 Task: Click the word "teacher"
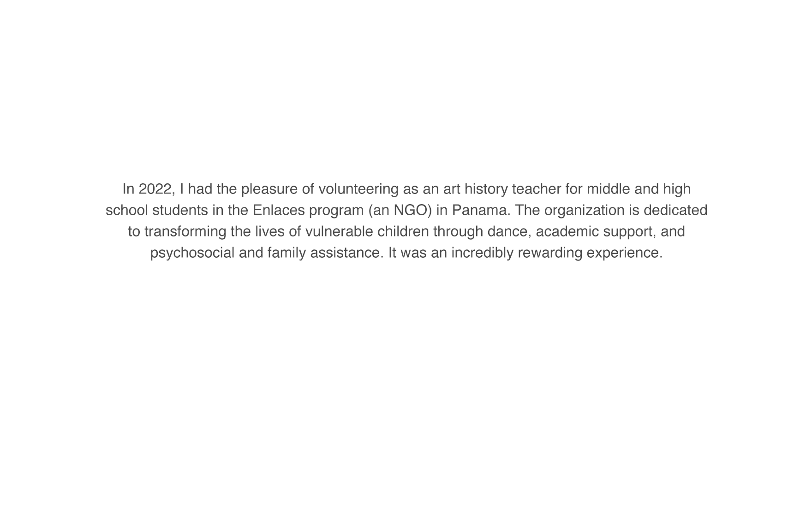click(x=537, y=189)
